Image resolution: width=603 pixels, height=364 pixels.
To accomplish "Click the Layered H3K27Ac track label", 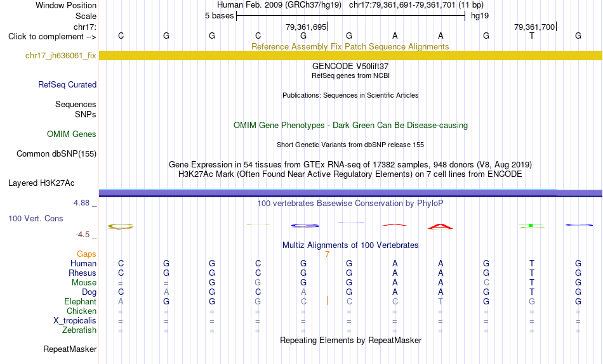I will click(41, 183).
